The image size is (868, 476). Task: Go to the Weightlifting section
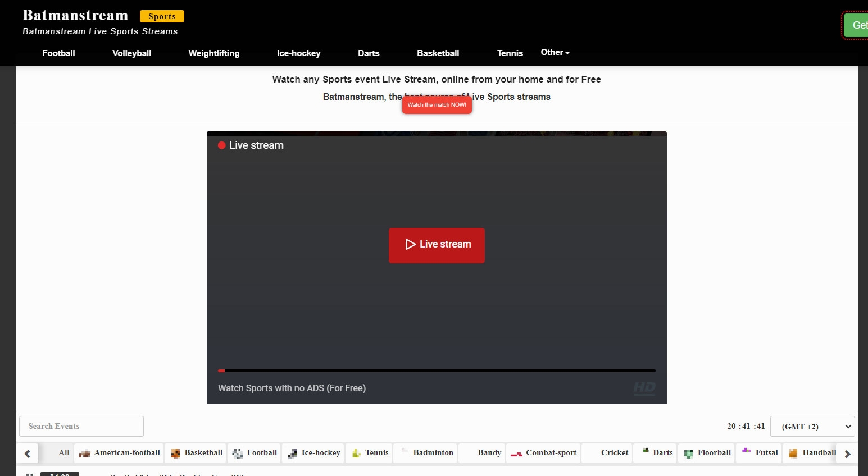214,53
